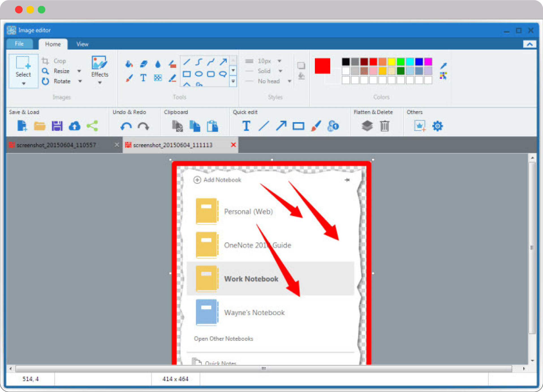Viewport: 543px width, 392px height.
Task: Click the paint bucket fill tool
Action: tap(129, 64)
